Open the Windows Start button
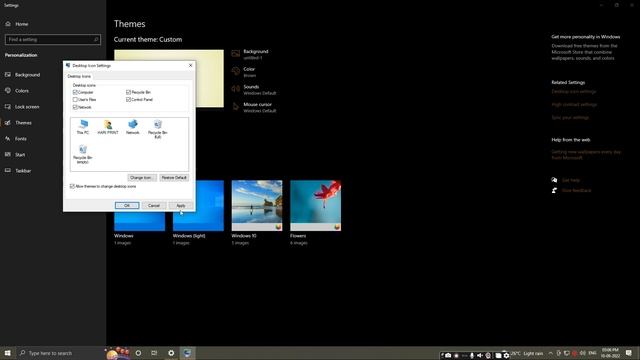 7,353
